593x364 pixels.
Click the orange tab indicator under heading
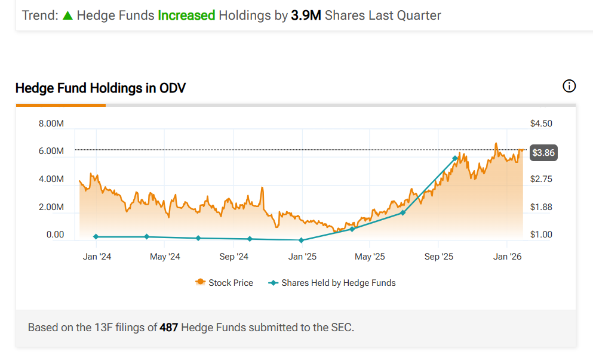point(60,105)
